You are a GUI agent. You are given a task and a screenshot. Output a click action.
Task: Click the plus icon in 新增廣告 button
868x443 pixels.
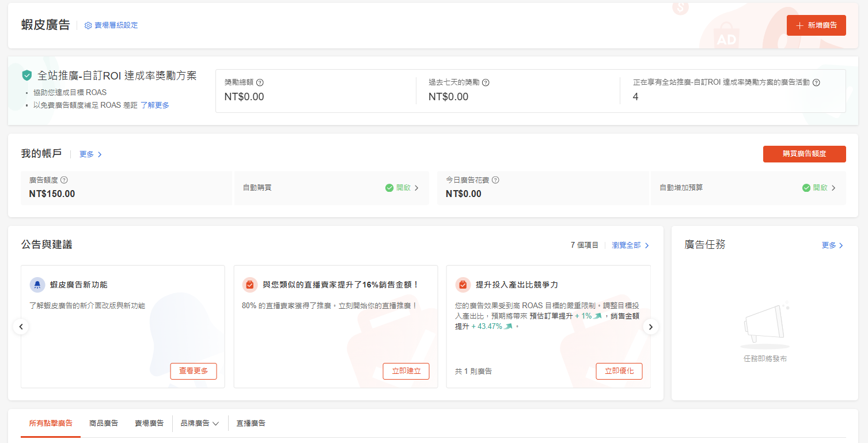(x=799, y=25)
